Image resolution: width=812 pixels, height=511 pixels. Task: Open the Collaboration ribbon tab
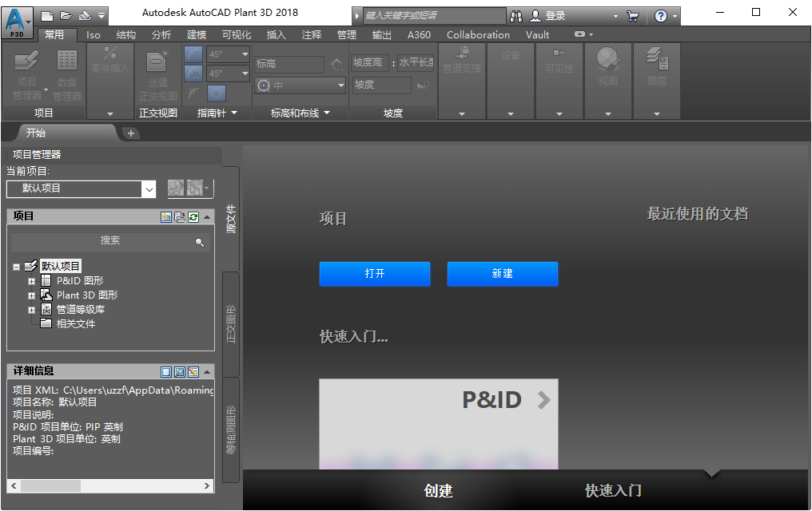click(478, 35)
